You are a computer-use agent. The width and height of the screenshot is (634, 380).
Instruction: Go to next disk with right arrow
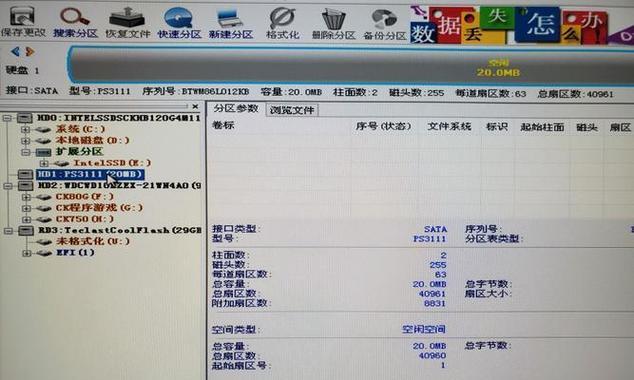(29, 52)
